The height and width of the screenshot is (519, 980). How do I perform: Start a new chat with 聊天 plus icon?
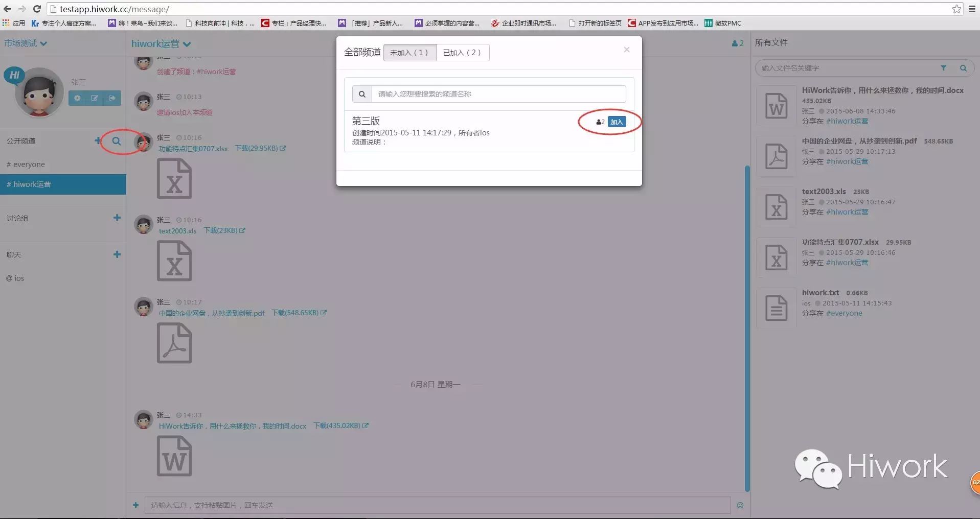tap(117, 254)
